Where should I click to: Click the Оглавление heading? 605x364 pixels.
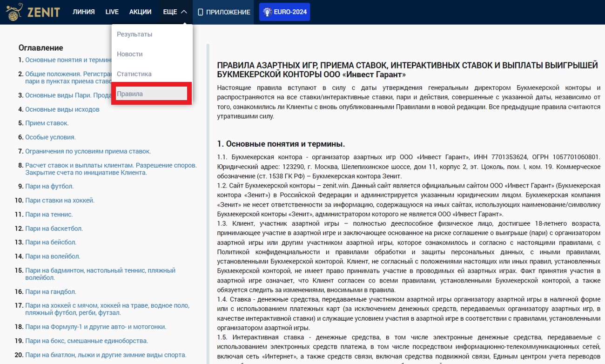[x=41, y=47]
